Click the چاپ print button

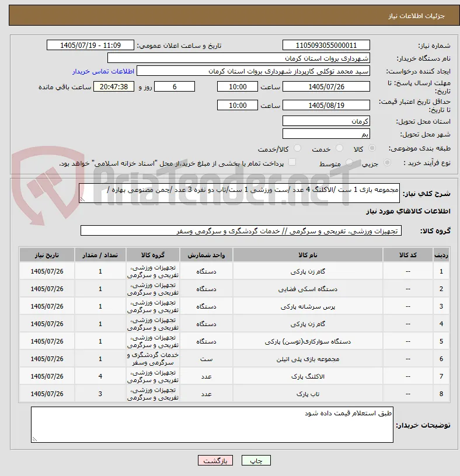[256, 460]
